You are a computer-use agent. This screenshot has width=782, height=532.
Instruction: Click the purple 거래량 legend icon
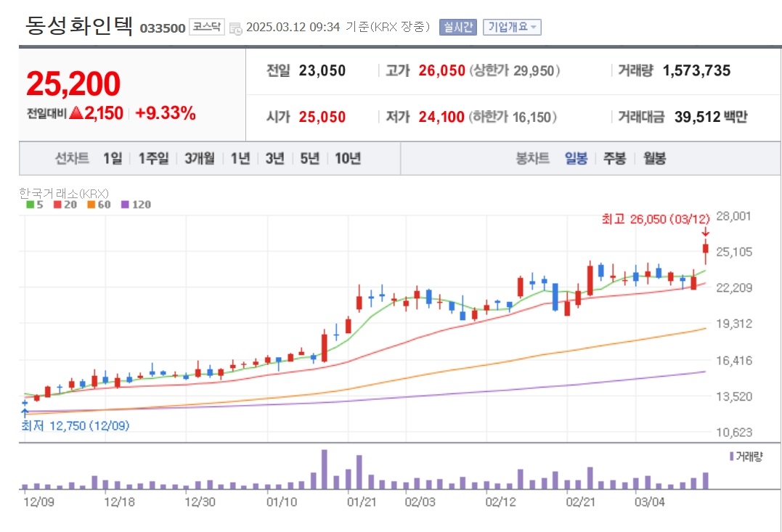click(731, 456)
